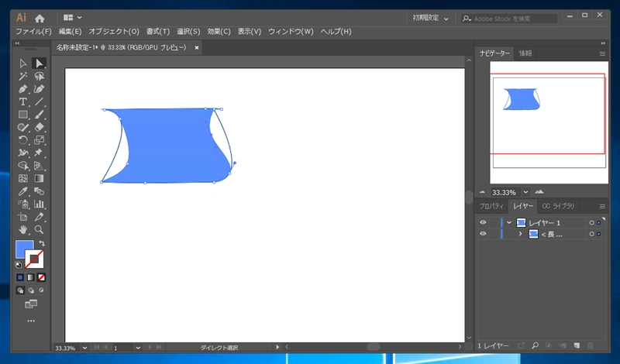Select the Gradient tool

(39, 179)
